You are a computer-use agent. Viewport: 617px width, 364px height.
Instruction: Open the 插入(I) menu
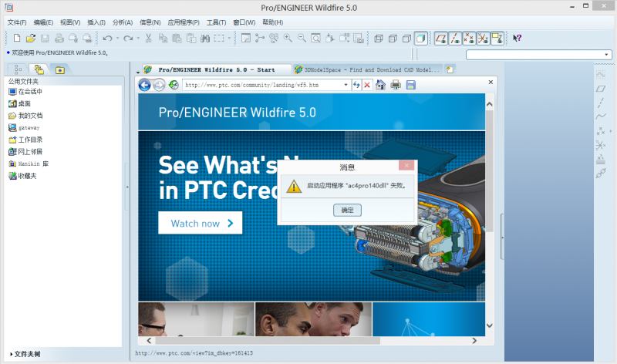tap(96, 22)
